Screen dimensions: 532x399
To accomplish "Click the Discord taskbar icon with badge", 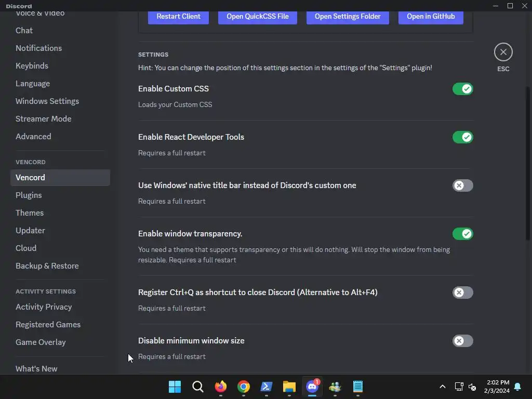I will 312,387.
